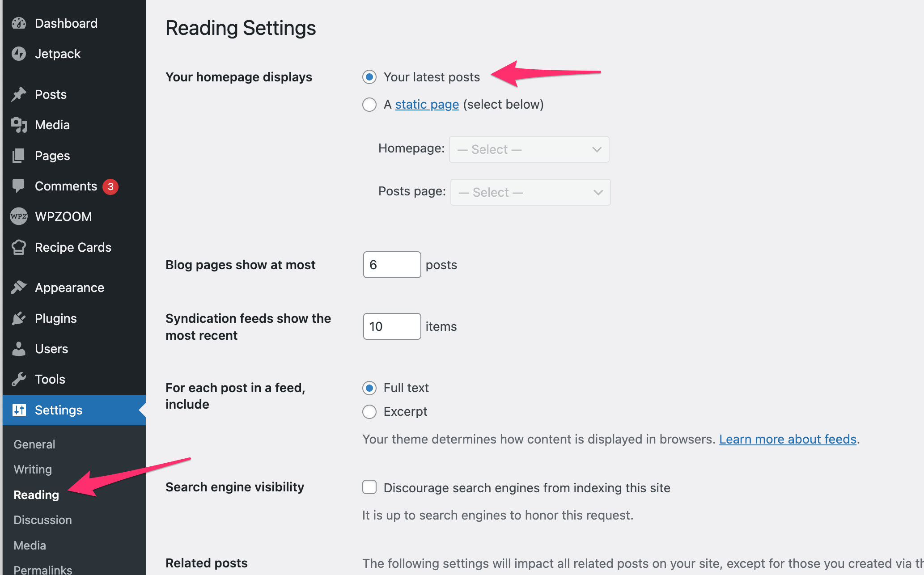Open the Discussion settings submenu item
Viewport: 924px width, 575px height.
(x=43, y=520)
